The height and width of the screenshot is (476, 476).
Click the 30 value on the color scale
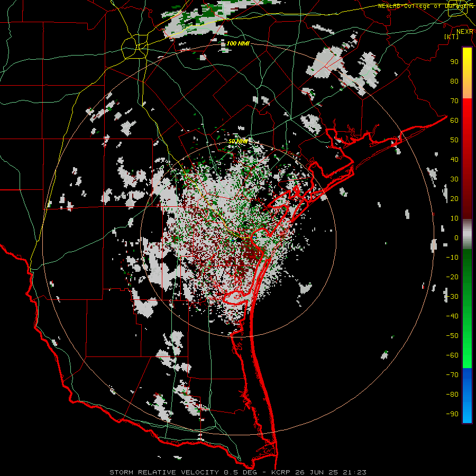454,179
